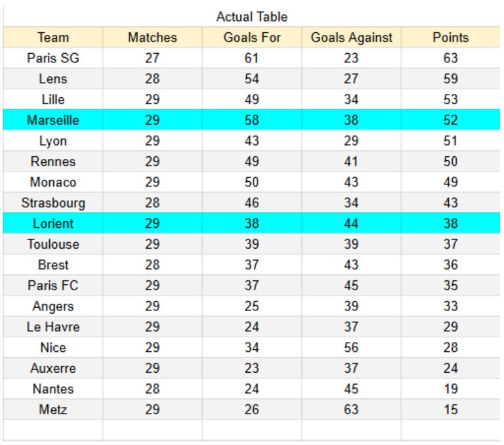Click the 'Actual Table' title cell
This screenshot has width=504, height=445.
point(251,16)
